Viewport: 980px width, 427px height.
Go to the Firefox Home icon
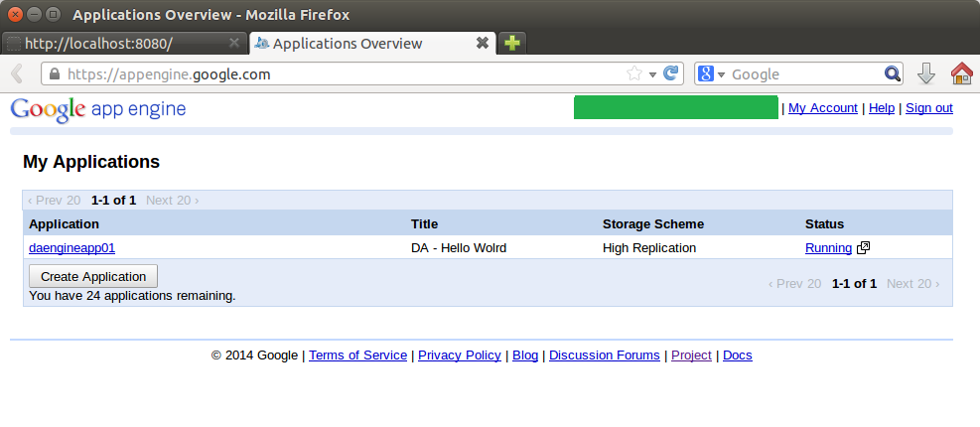[961, 74]
